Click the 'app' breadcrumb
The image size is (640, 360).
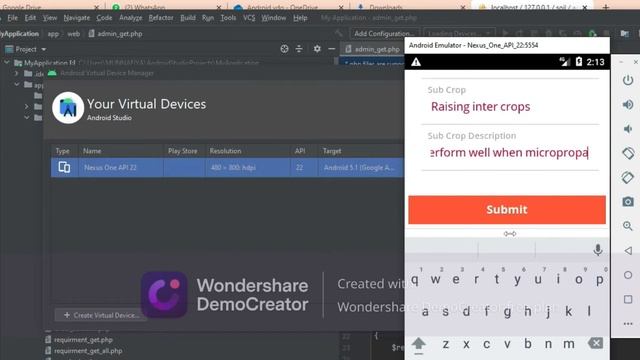point(53,34)
